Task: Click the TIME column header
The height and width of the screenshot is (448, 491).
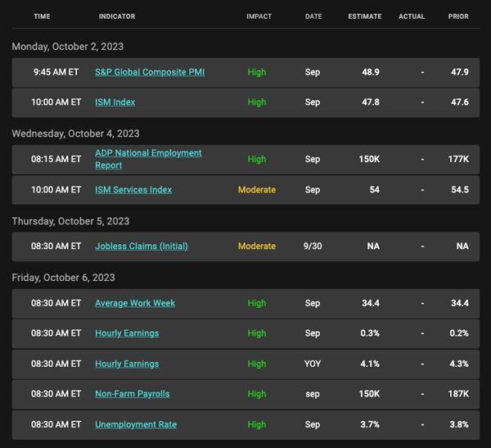Action: tap(42, 16)
